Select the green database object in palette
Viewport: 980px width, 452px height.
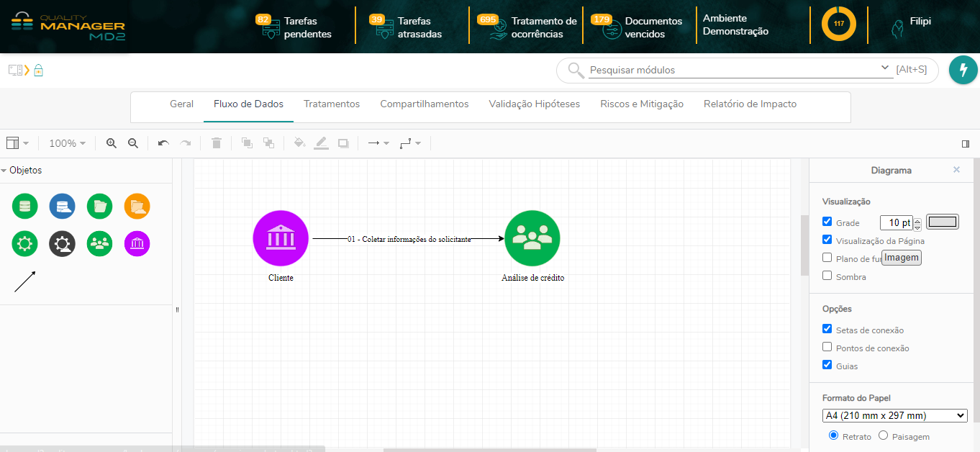point(25,207)
